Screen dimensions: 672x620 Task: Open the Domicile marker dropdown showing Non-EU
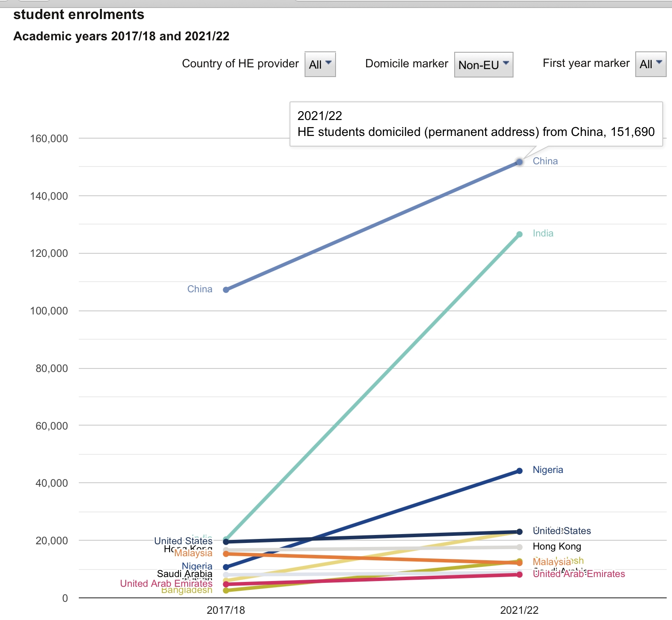tap(483, 65)
